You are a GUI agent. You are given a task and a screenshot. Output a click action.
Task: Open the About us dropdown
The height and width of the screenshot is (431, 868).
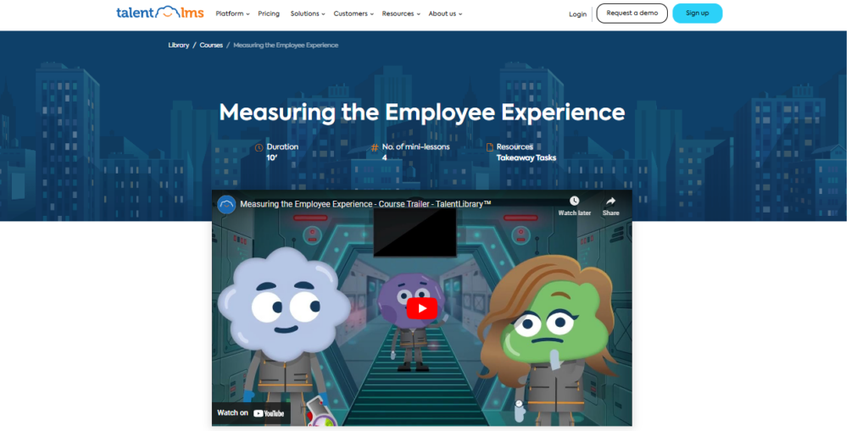pos(446,14)
